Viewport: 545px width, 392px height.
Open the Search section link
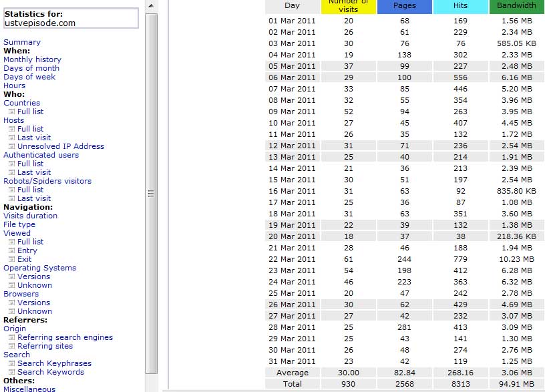[17, 355]
